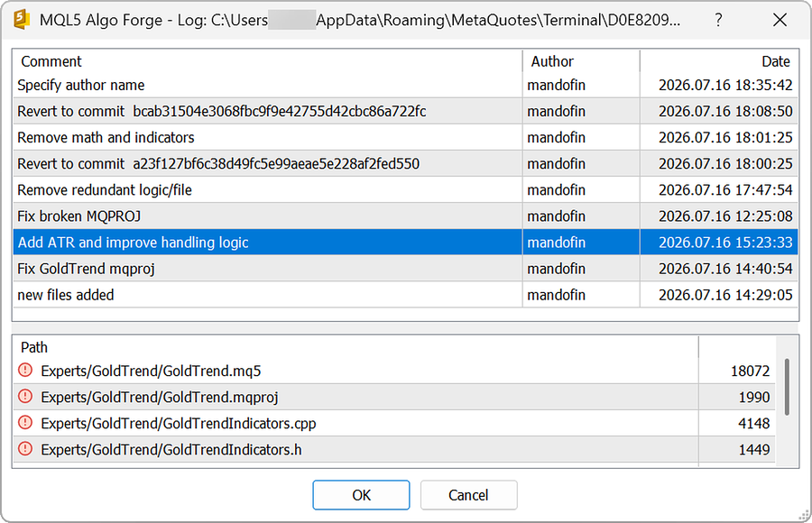
Task: Click the Experts/GoldTrend/GoldTrend.mq5 path
Action: 151,371
